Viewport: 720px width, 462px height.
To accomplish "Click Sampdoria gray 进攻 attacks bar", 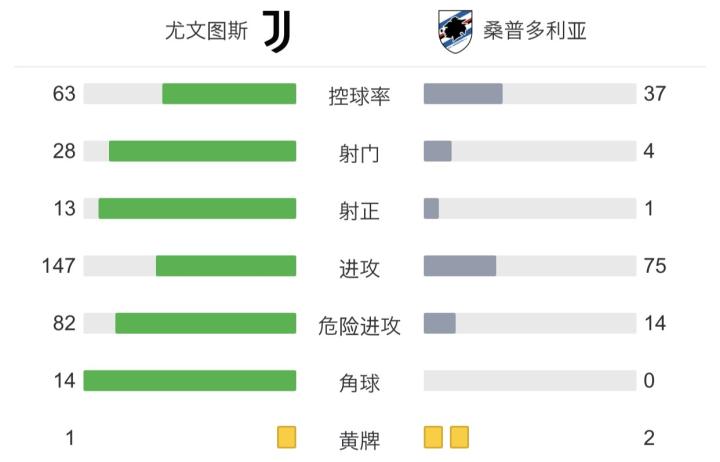I will click(460, 266).
